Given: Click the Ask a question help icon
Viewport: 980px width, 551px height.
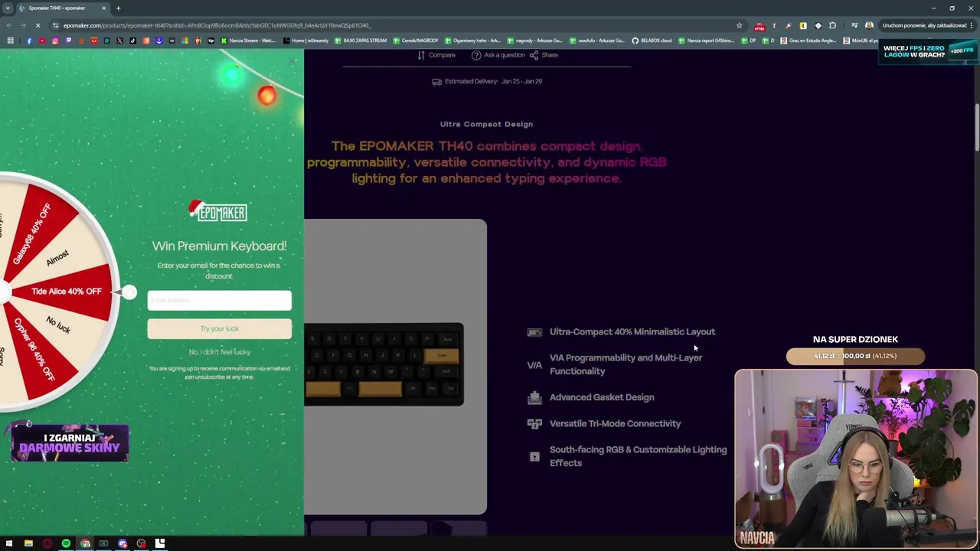Looking at the screenshot, I should pos(476,55).
